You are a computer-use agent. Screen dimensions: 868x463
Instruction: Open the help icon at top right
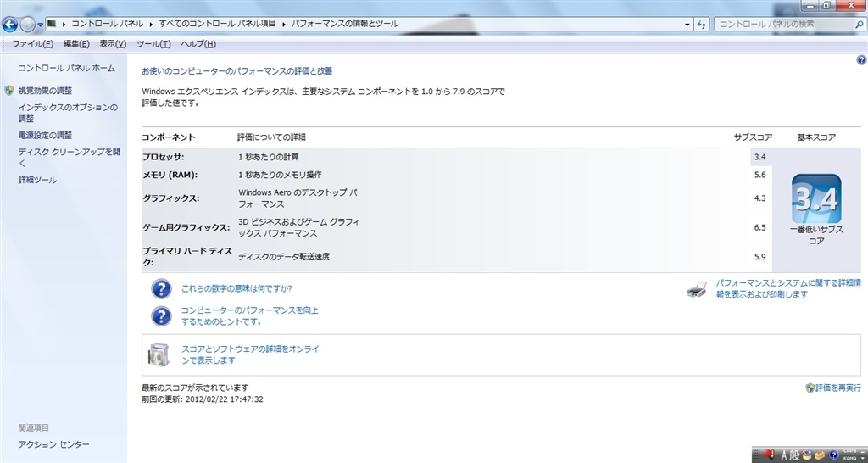[x=861, y=60]
